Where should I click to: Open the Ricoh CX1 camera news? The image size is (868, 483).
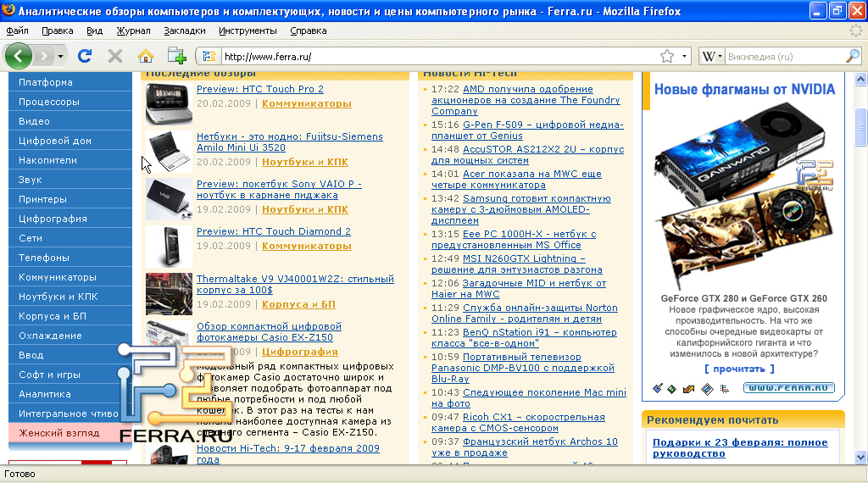coord(518,423)
